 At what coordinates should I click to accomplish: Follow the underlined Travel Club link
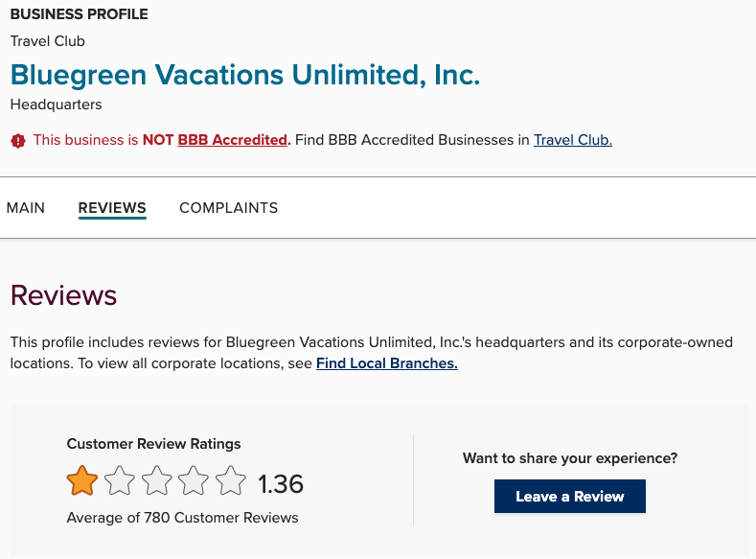tap(572, 140)
